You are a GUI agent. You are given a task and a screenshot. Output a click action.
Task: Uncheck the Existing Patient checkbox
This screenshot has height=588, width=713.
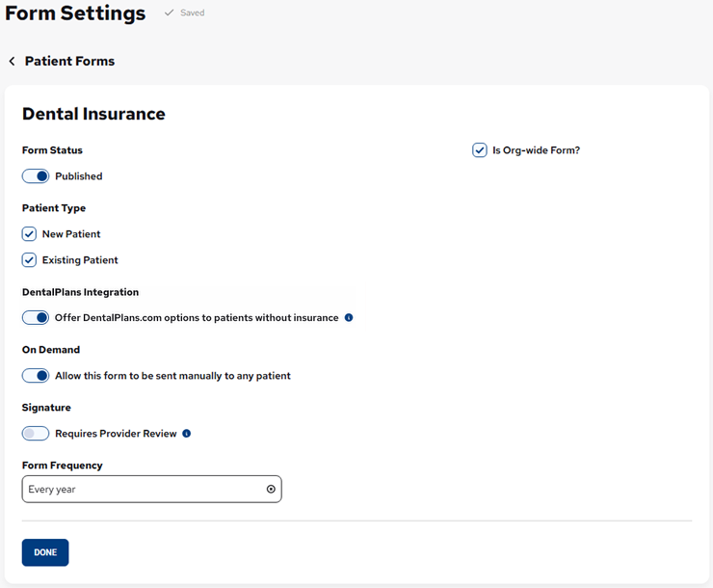click(29, 260)
